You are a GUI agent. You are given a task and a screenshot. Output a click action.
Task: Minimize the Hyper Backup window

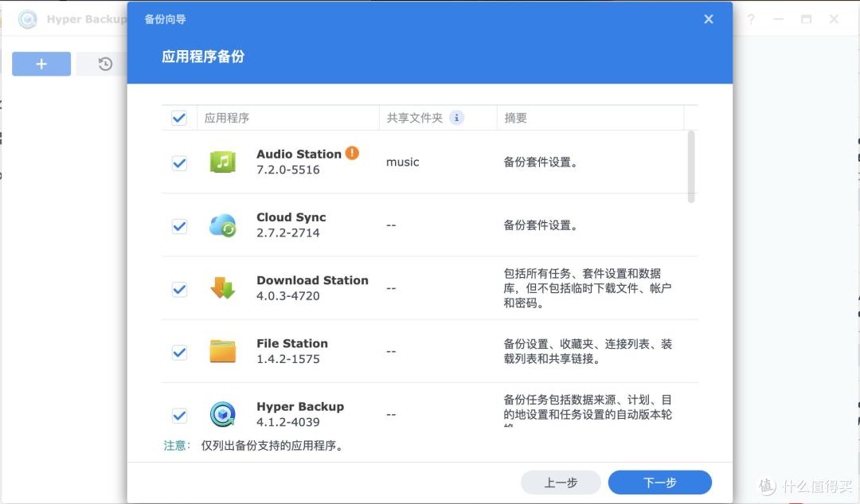[778, 19]
